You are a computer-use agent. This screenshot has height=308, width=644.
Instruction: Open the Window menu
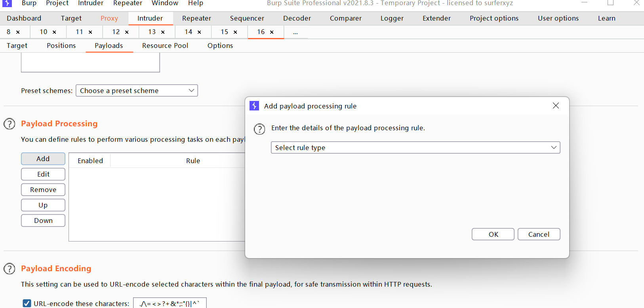click(x=165, y=3)
